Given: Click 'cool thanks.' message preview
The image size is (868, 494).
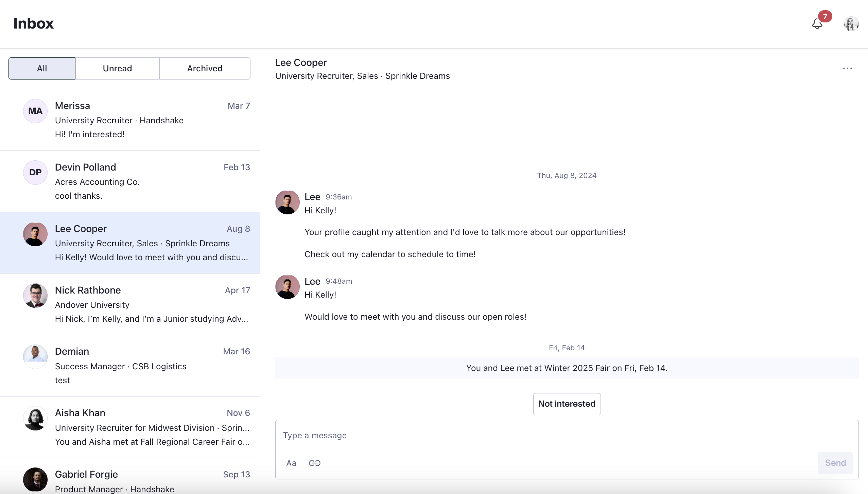Looking at the screenshot, I should click(79, 196).
